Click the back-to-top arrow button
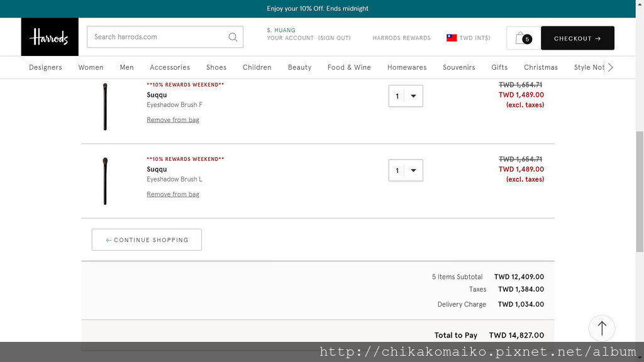The height and width of the screenshot is (362, 644). click(x=602, y=328)
